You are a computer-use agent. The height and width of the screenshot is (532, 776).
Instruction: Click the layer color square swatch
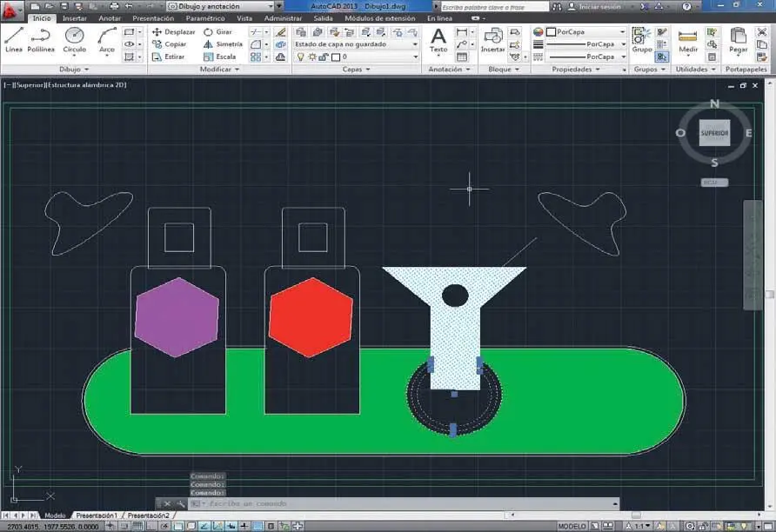pos(336,57)
